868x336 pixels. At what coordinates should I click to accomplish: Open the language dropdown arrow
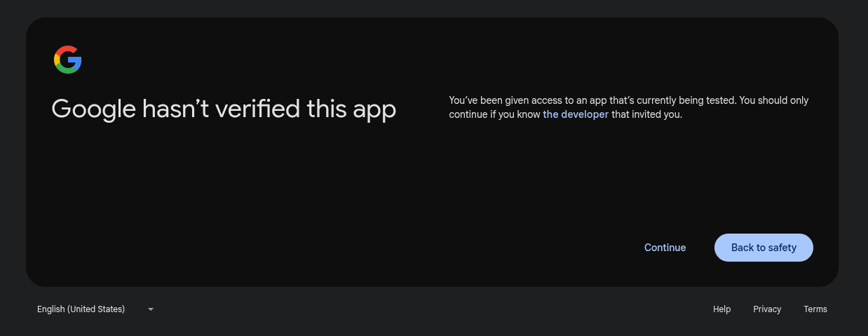[151, 309]
